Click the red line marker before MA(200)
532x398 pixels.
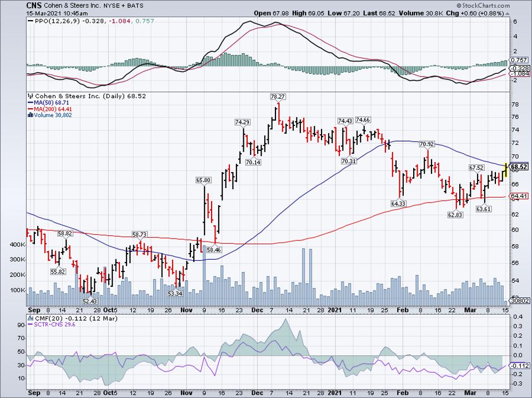tap(30, 109)
